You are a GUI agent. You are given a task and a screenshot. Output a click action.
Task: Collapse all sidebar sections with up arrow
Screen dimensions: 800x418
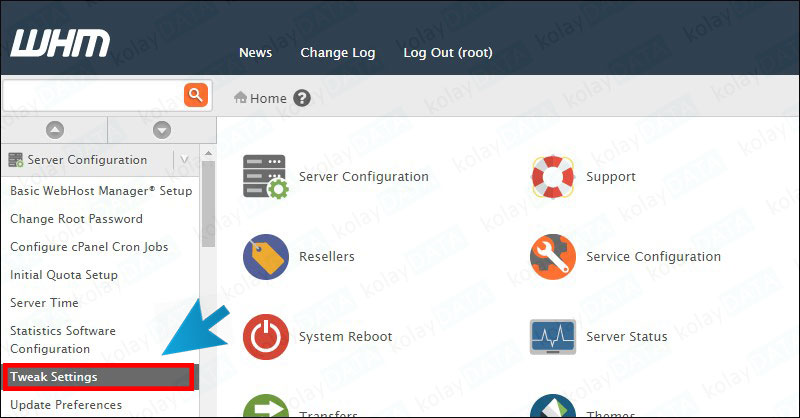tap(55, 129)
